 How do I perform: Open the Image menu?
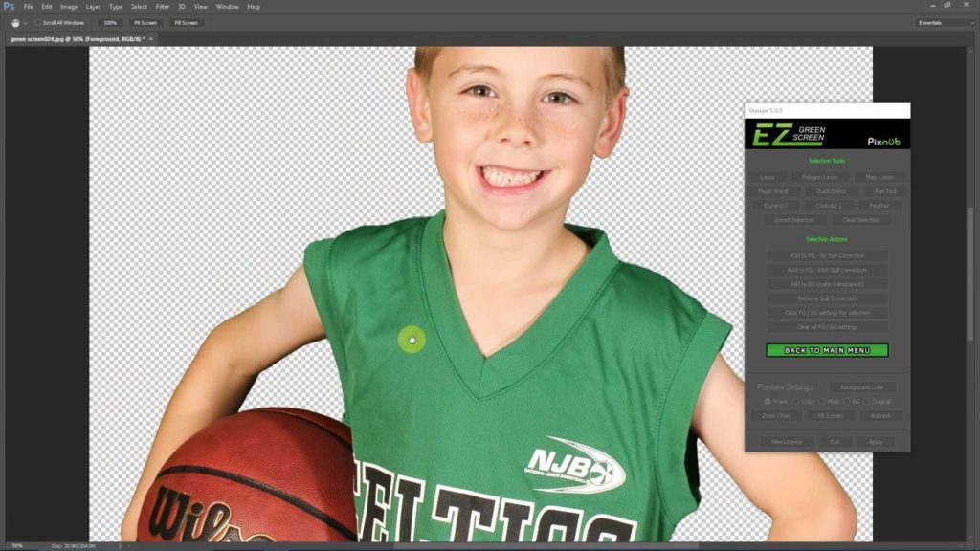[69, 7]
